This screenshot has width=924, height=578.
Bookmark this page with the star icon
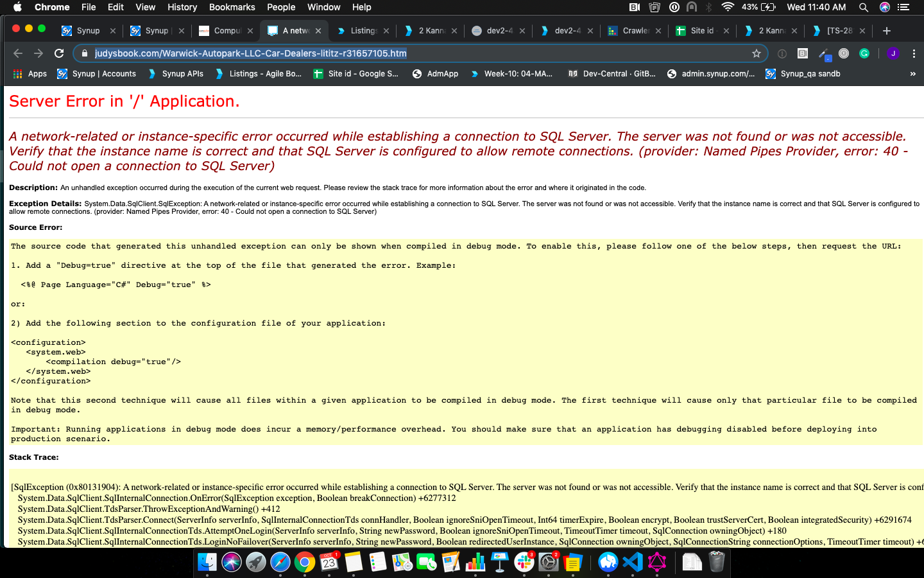[x=757, y=53]
